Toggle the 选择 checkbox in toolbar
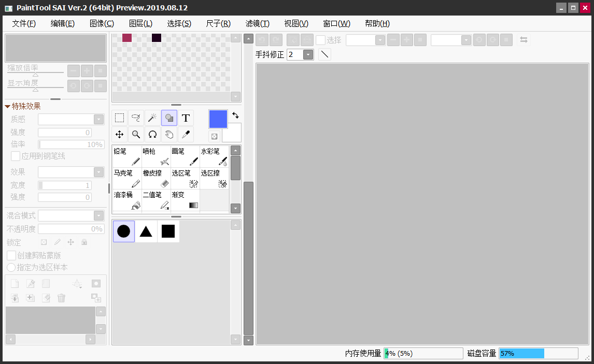Image resolution: width=594 pixels, height=364 pixels. [x=320, y=40]
